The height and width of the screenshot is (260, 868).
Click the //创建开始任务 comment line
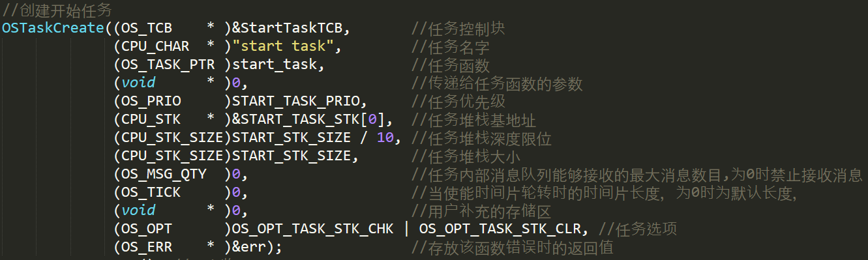[x=57, y=10]
